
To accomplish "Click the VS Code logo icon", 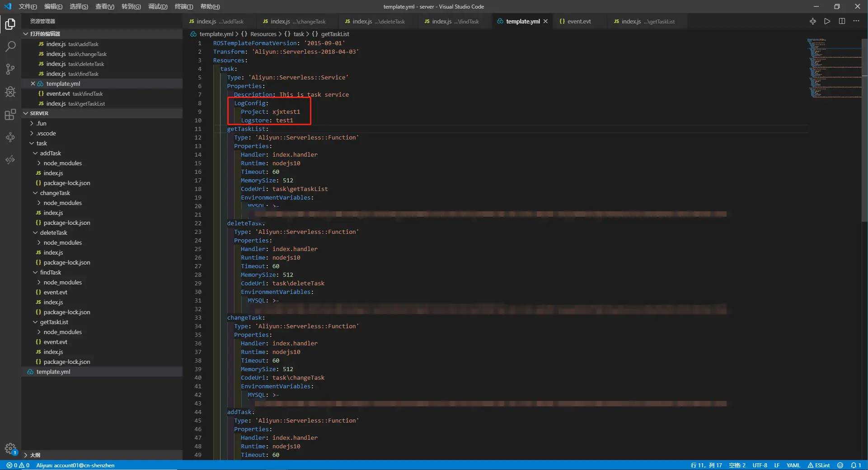I will point(8,6).
